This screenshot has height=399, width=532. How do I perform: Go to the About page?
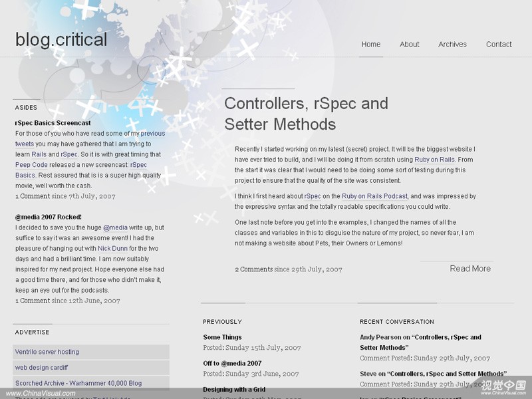[x=409, y=44]
